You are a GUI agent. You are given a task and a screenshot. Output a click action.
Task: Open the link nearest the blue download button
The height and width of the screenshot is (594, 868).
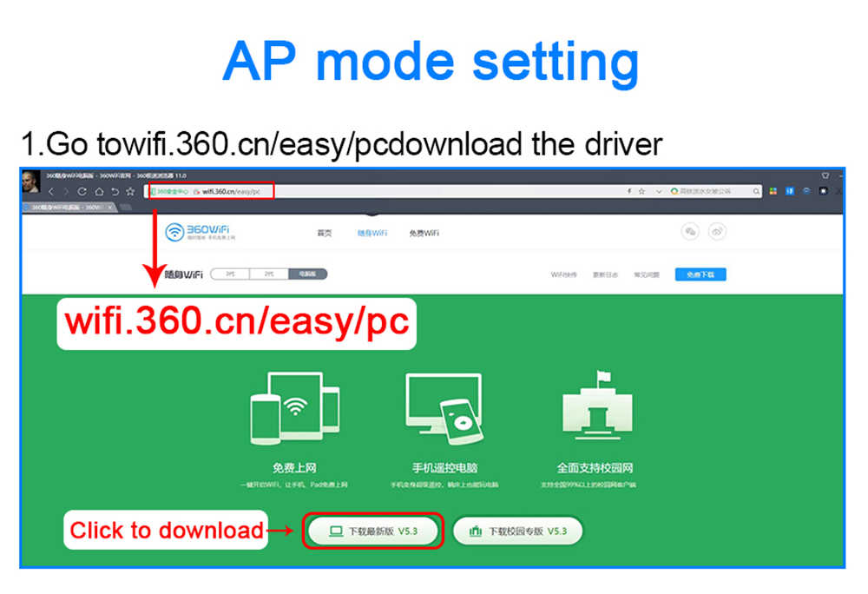(647, 274)
